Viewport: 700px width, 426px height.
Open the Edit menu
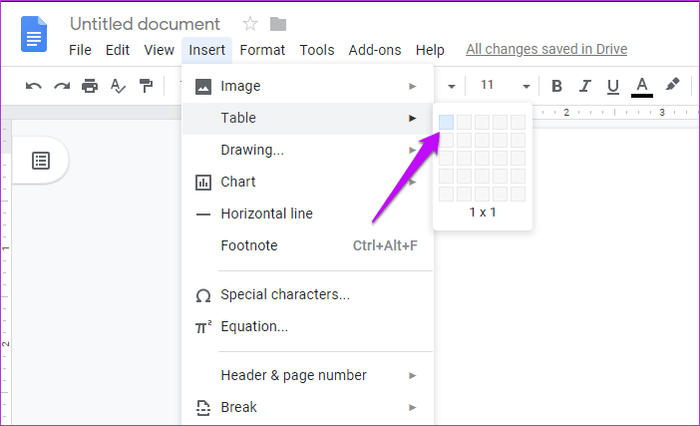[117, 50]
